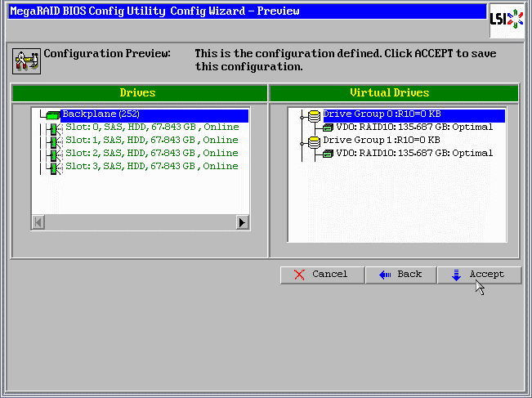Click the Config Wizard - Preview title bar

point(247,11)
